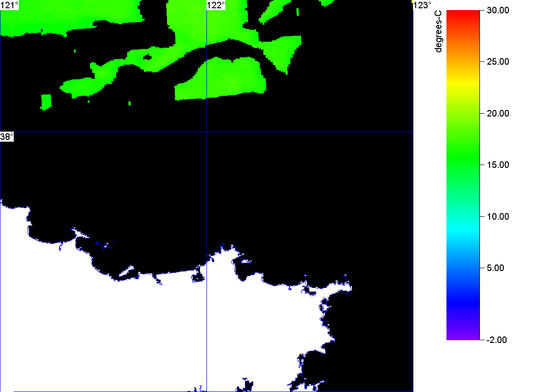The image size is (535, 392).
Task: Click the 122° longitude label
Action: point(216,5)
